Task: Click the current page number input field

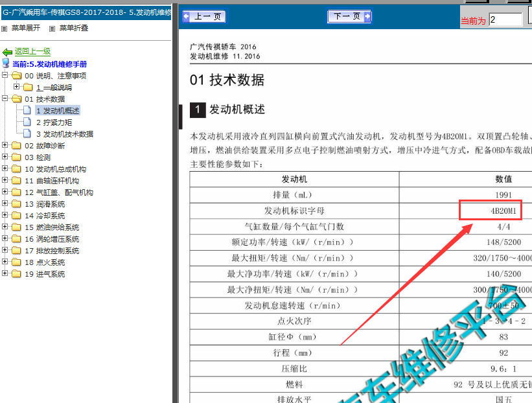Action: click(x=505, y=19)
